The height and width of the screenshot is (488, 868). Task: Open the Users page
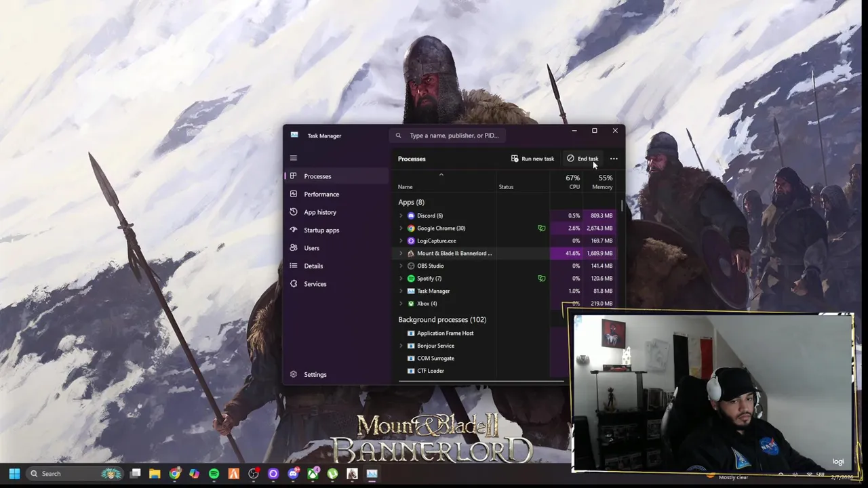[336, 248]
